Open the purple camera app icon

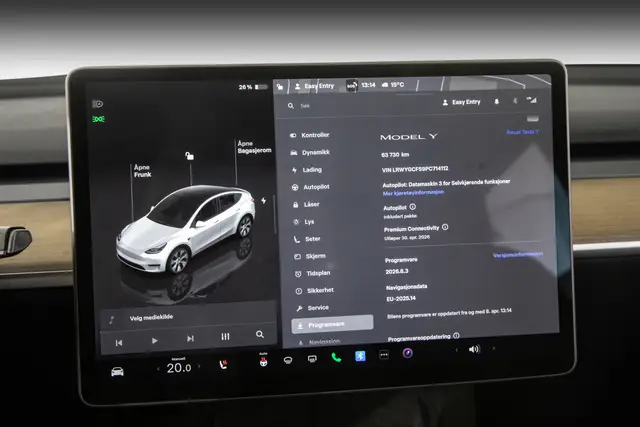pyautogui.click(x=407, y=353)
